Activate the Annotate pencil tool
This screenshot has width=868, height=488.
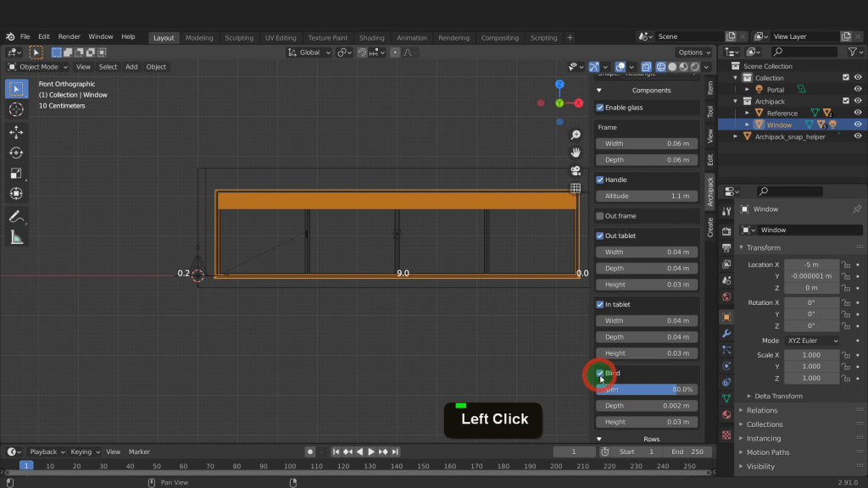(x=16, y=217)
